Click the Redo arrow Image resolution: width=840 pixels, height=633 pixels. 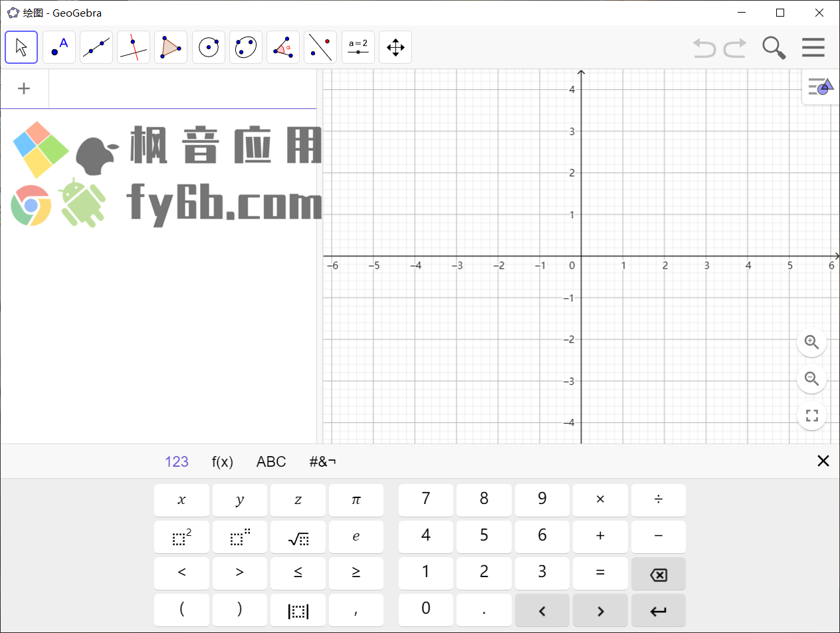(x=735, y=48)
